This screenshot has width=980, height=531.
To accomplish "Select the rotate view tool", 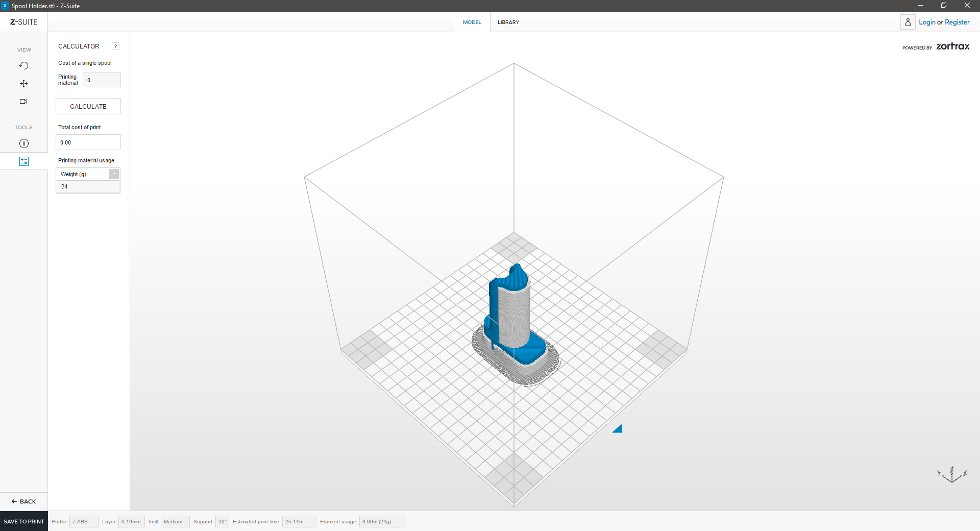I will (23, 65).
